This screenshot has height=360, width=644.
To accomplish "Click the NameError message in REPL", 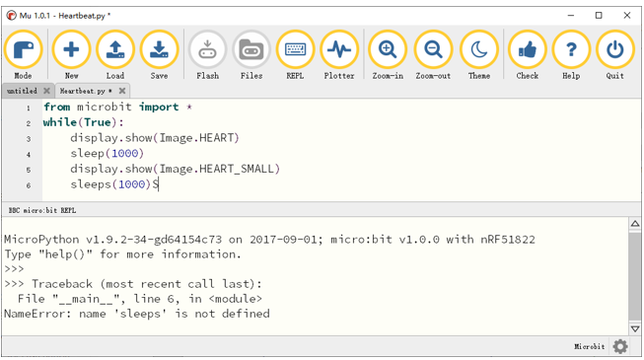I will (137, 314).
